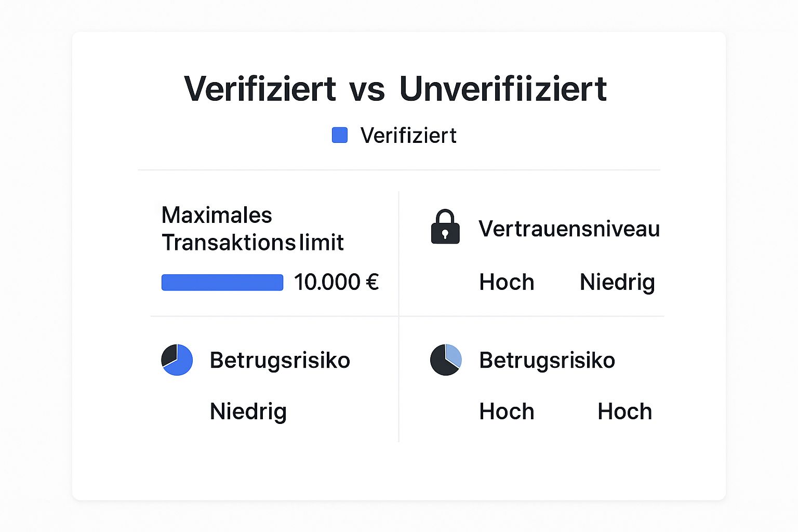Click the blue Verifiziert legend square

340,135
